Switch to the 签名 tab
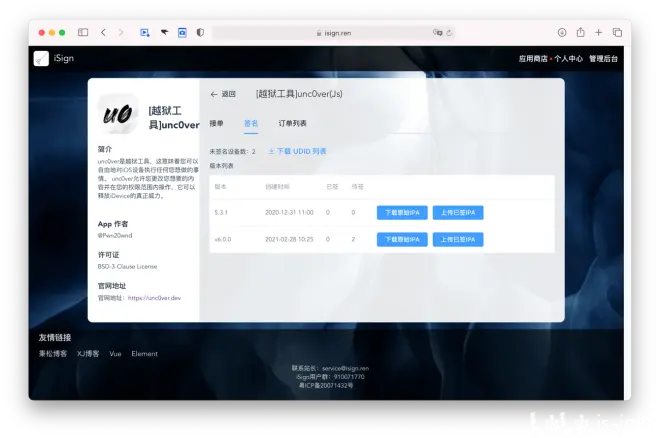The image size is (660, 438). 251,123
